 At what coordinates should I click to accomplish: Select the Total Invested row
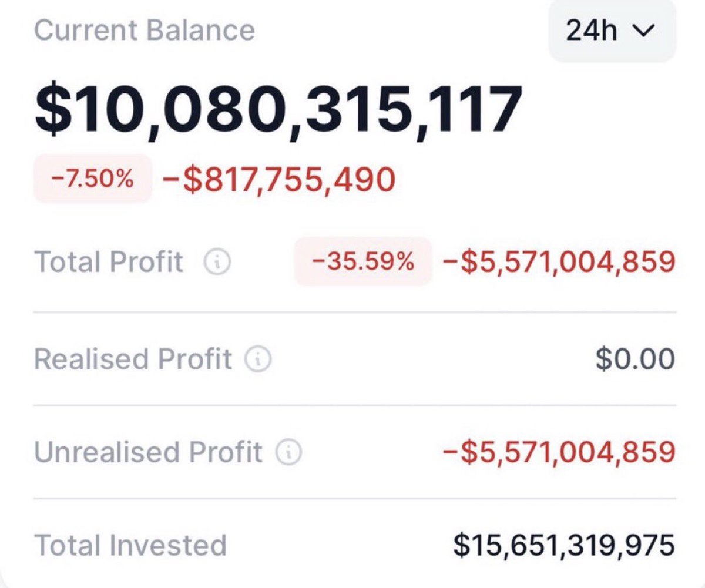(355, 545)
